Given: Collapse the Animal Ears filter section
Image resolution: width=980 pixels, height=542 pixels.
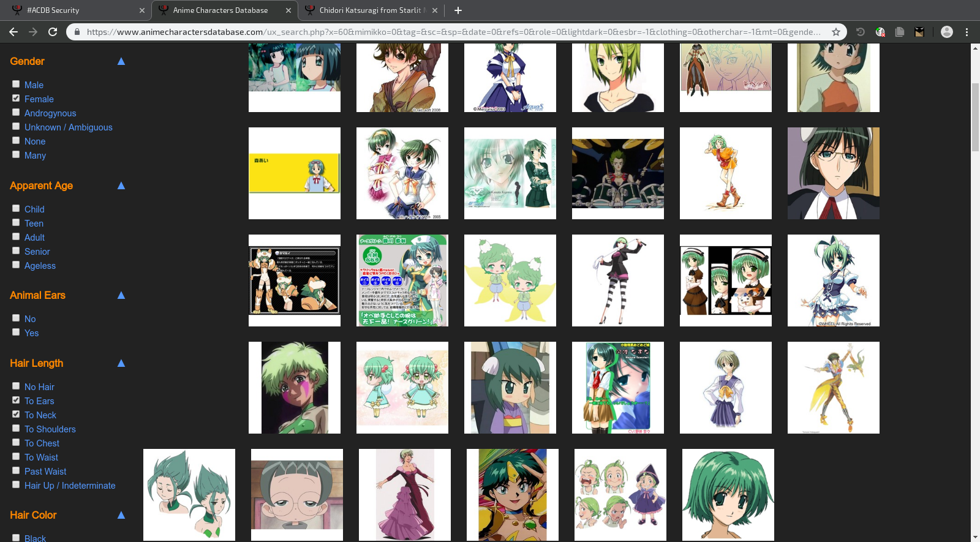Looking at the screenshot, I should (x=121, y=295).
